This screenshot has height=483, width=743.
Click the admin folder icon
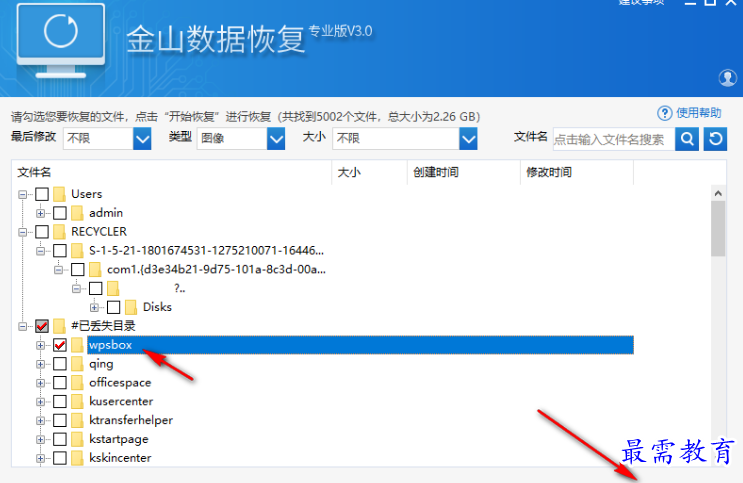tap(77, 213)
